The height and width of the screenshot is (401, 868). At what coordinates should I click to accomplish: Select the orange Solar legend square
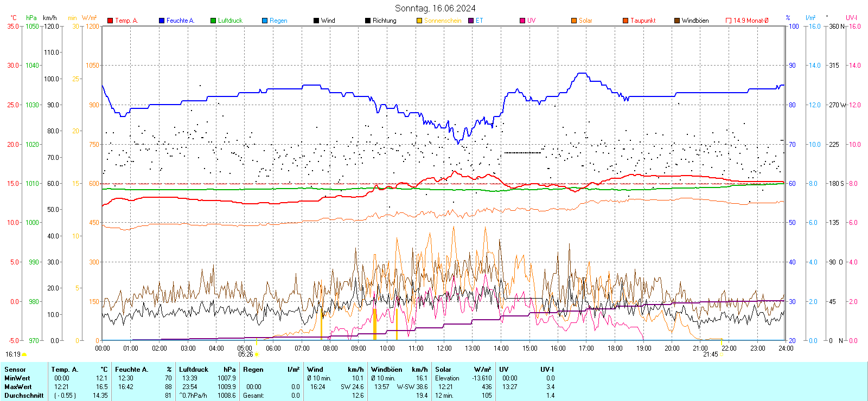(574, 21)
